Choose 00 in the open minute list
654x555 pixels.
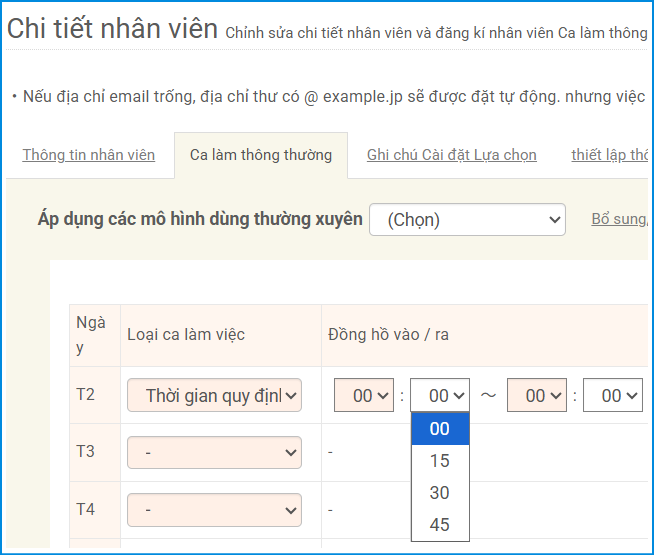439,429
